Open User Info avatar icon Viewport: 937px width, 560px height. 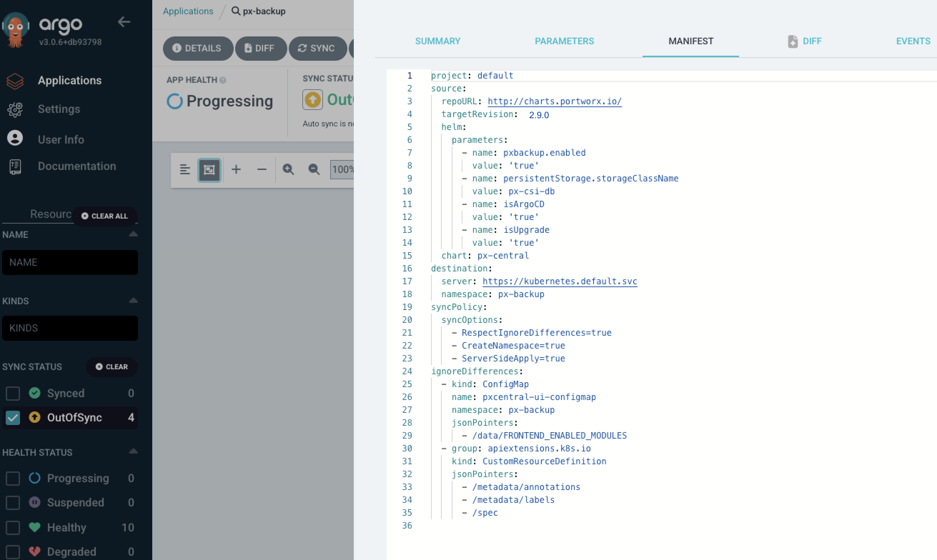(x=15, y=138)
